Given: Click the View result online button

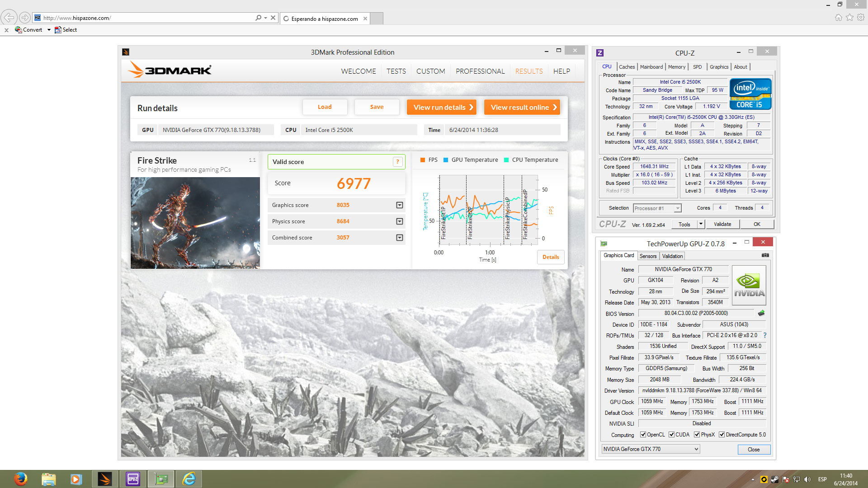Looking at the screenshot, I should (522, 108).
